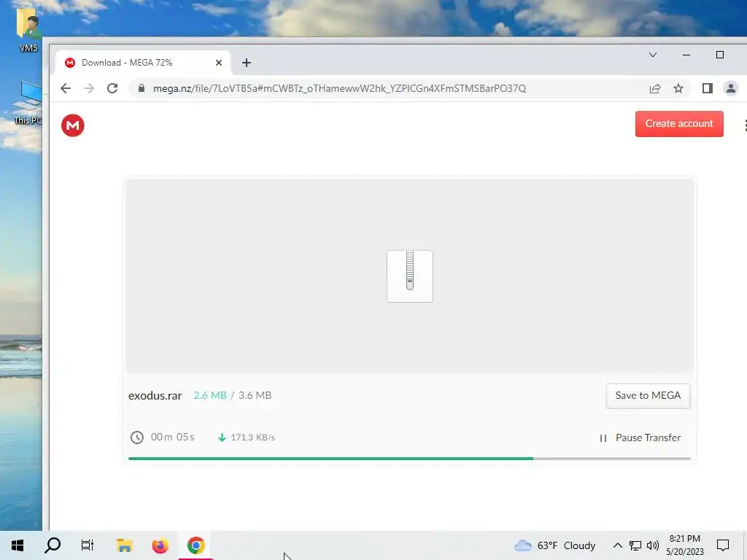Screen dimensions: 747x560
Task: Click the exodus.rar file name
Action: pos(155,396)
